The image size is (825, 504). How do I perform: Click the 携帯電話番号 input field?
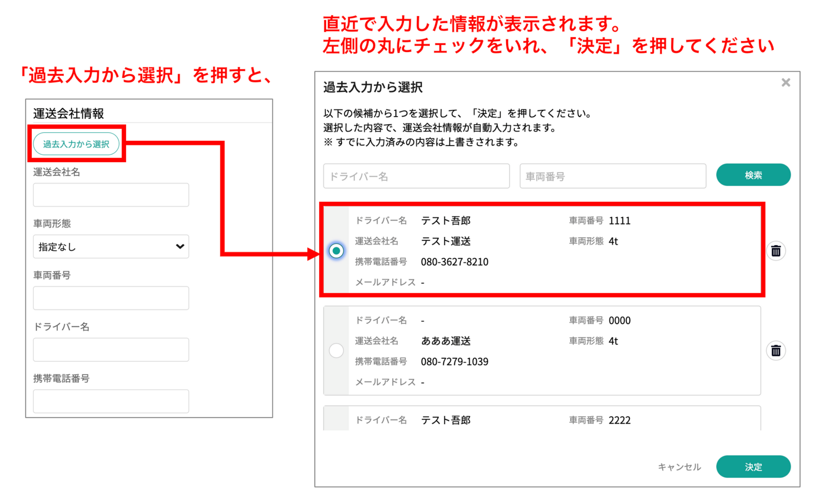[111, 401]
